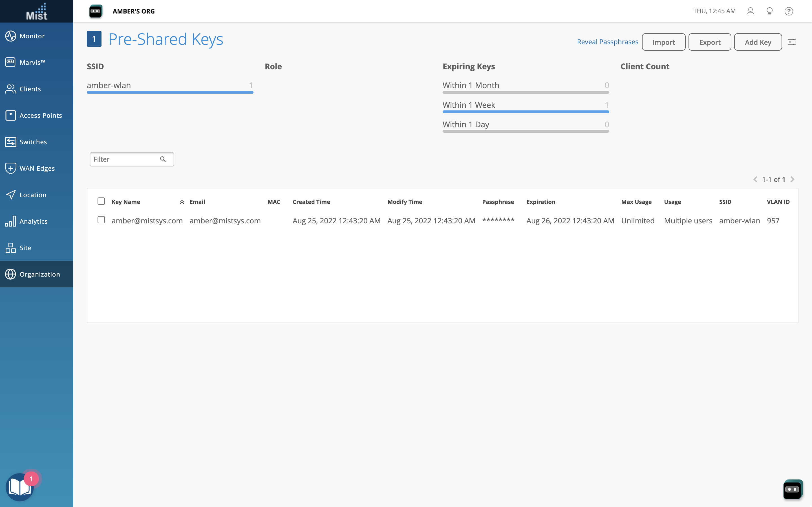Check the amber@mistsys.com key row checkbox

pos(101,220)
